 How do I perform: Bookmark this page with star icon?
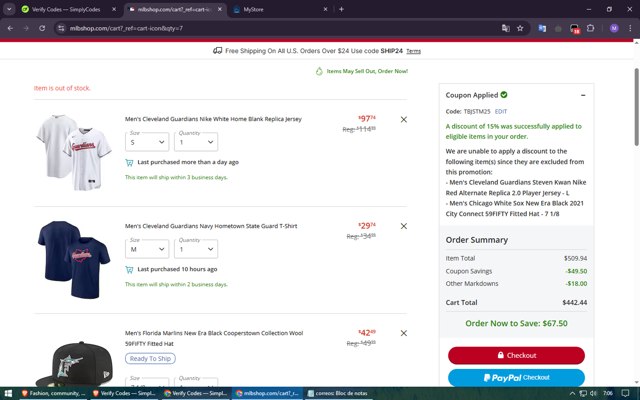520,28
